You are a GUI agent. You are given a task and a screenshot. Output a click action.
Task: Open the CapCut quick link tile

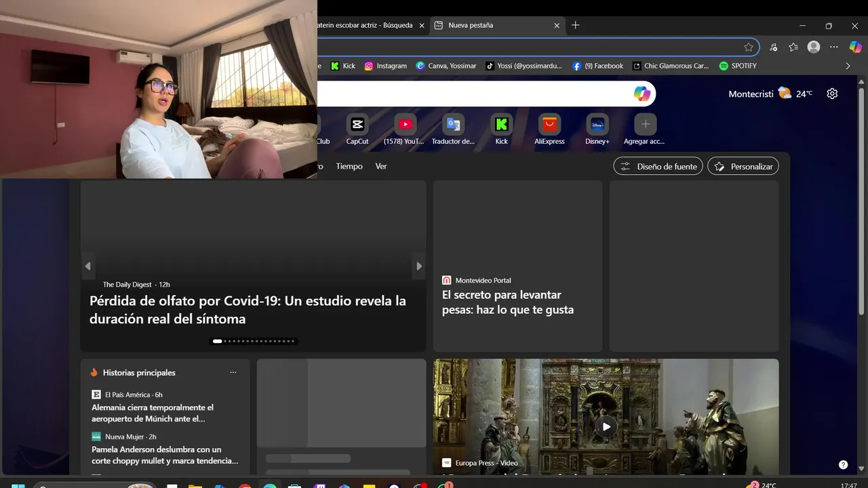coord(357,129)
